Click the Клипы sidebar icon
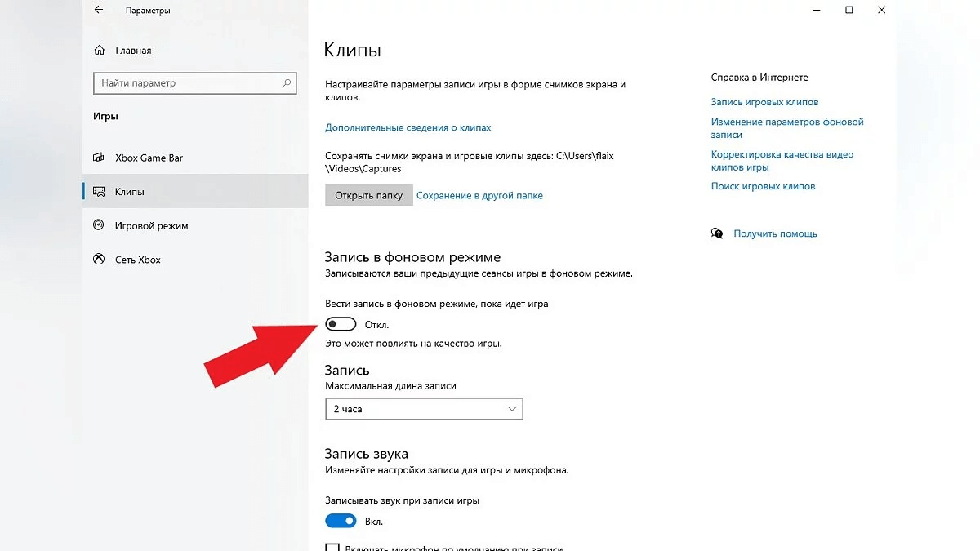Screen dimensions: 980x551 (x=99, y=192)
